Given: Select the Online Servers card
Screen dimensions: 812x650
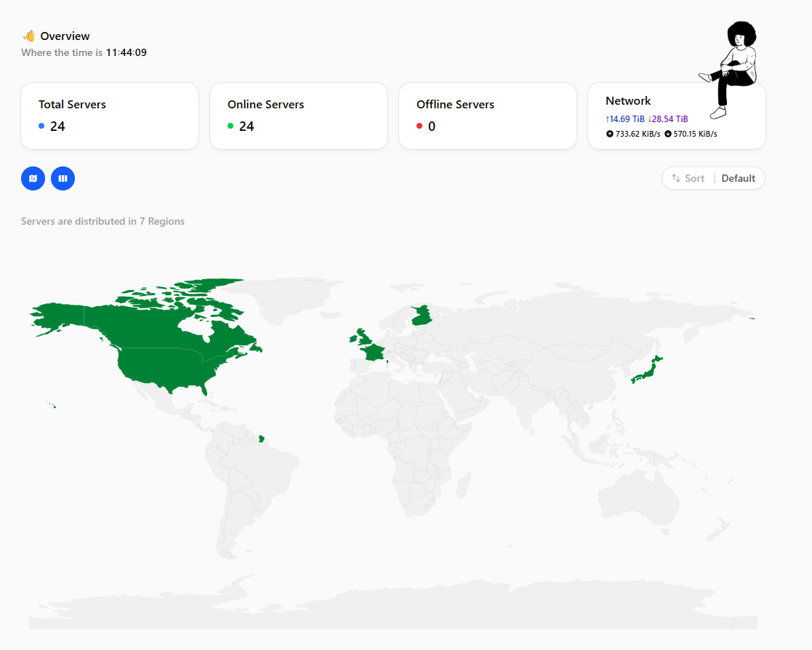Looking at the screenshot, I should coord(299,116).
